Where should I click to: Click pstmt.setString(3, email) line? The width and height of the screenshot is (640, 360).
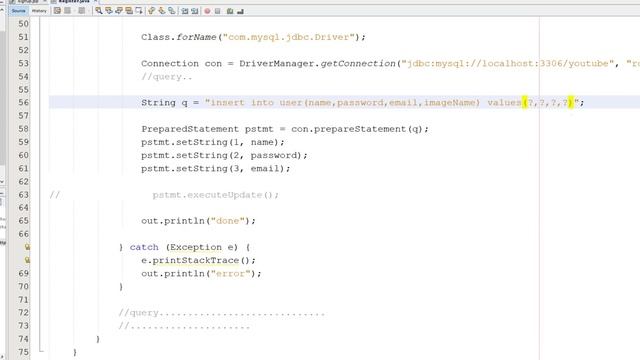pyautogui.click(x=216, y=169)
